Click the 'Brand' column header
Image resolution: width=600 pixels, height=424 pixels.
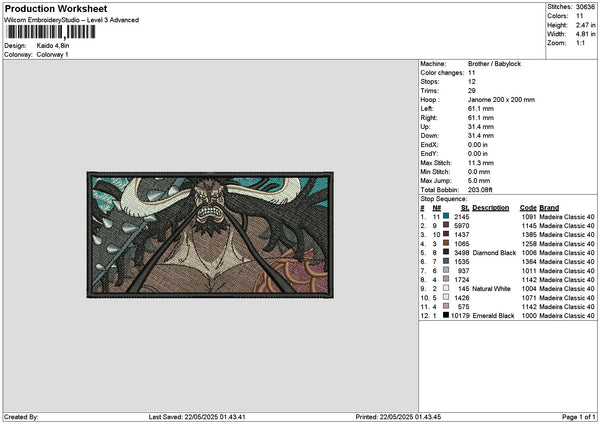[x=549, y=208]
